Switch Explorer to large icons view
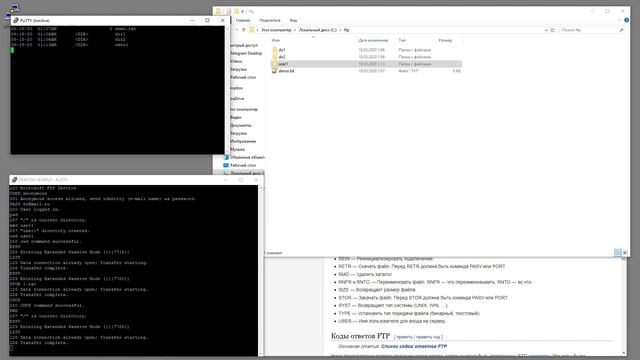This screenshot has width=640, height=360. click(625, 253)
